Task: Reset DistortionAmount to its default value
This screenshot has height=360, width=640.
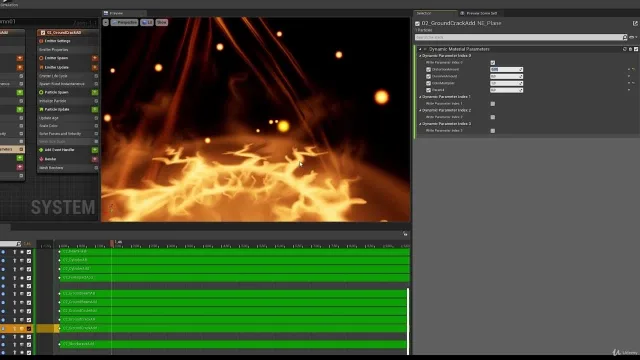Action: pos(633,69)
